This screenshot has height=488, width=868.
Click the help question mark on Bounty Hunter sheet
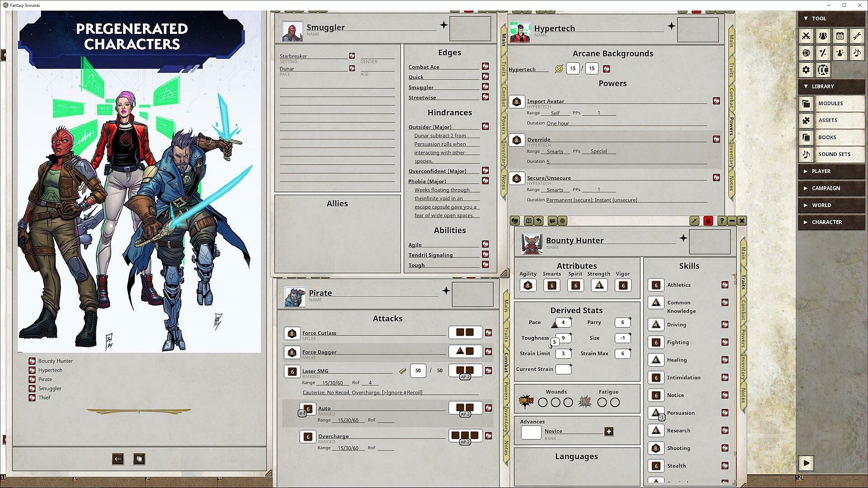[x=722, y=221]
